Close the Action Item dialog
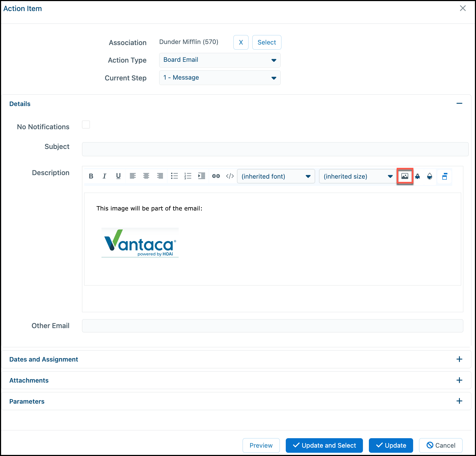Image resolution: width=476 pixels, height=456 pixels. tap(463, 8)
